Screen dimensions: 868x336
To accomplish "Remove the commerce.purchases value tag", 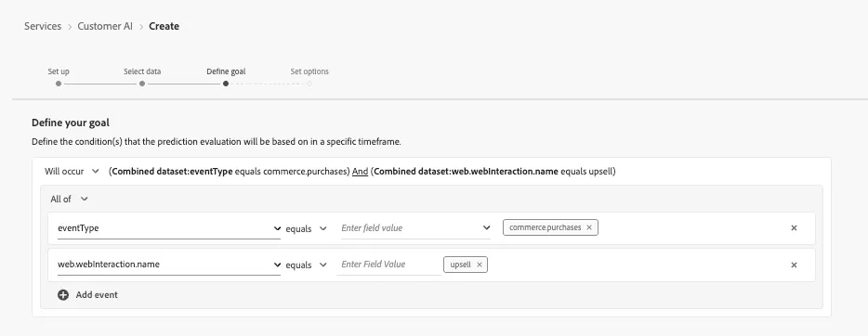I will click(589, 227).
